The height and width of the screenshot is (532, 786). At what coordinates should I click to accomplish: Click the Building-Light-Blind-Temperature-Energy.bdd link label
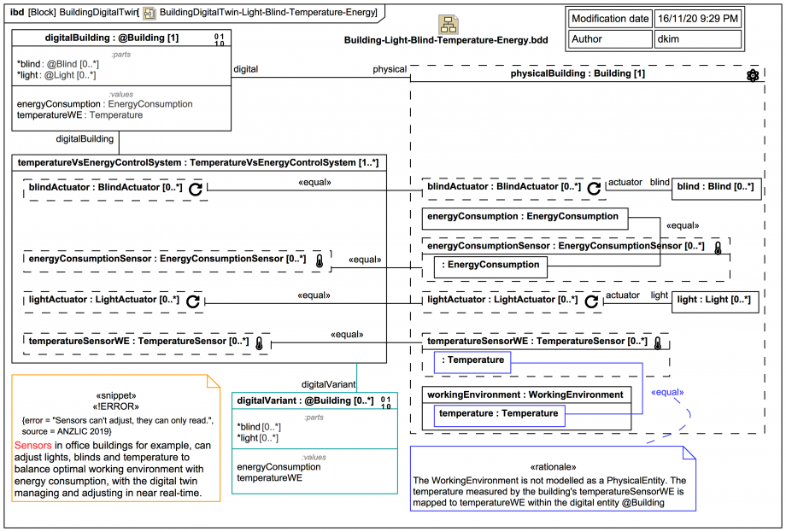coord(446,40)
